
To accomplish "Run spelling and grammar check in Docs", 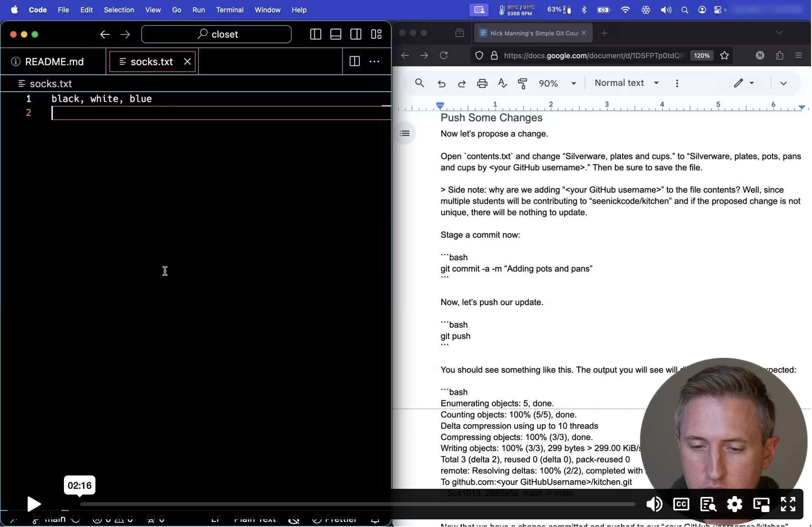I will [x=503, y=84].
